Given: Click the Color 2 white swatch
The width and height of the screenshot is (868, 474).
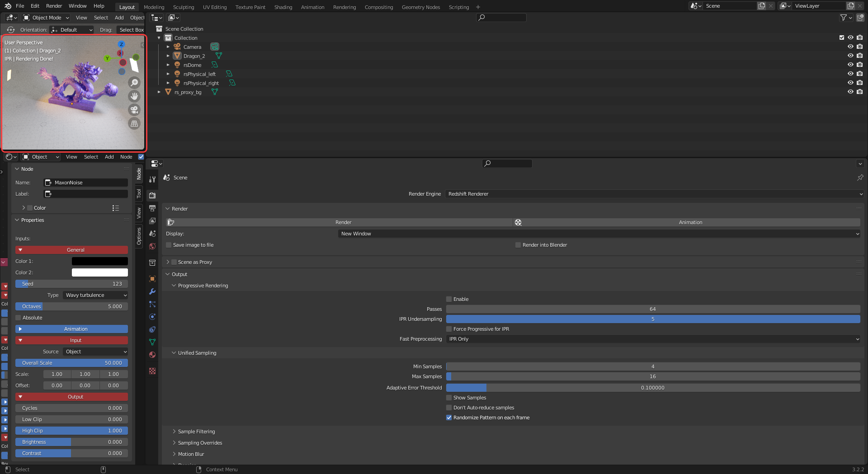Looking at the screenshot, I should pos(99,272).
